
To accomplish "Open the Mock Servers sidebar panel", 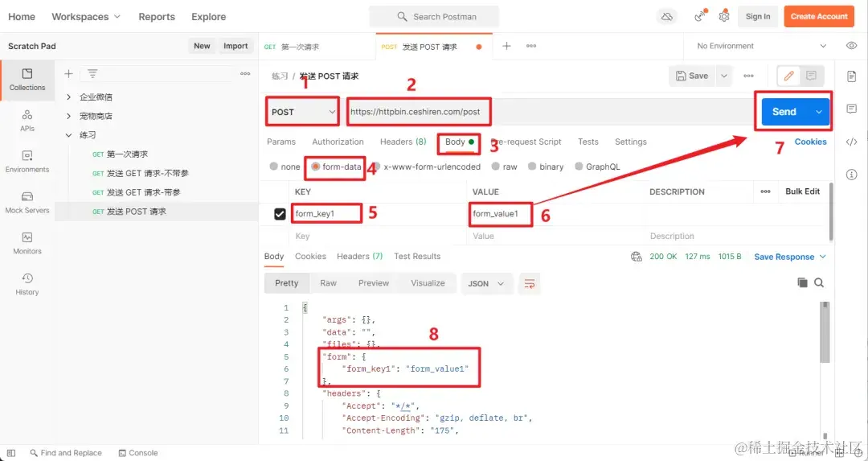I will click(27, 203).
